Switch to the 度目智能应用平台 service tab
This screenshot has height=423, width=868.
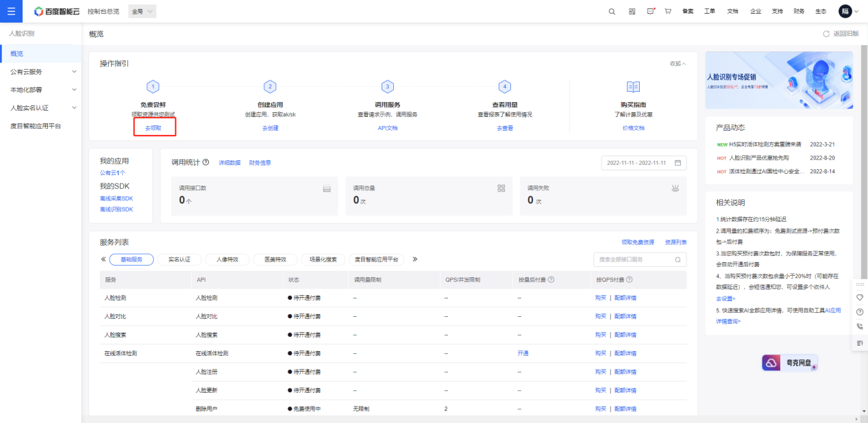click(x=377, y=259)
